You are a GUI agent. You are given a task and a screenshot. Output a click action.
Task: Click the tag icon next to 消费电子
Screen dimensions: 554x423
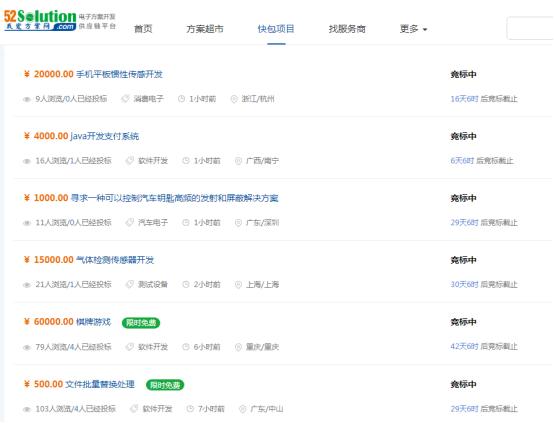pyautogui.click(x=125, y=99)
